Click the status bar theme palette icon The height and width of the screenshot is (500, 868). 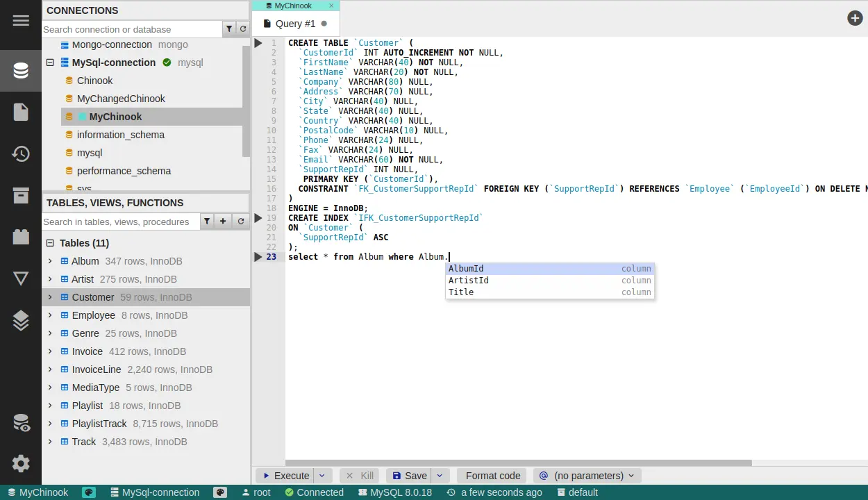[89, 492]
